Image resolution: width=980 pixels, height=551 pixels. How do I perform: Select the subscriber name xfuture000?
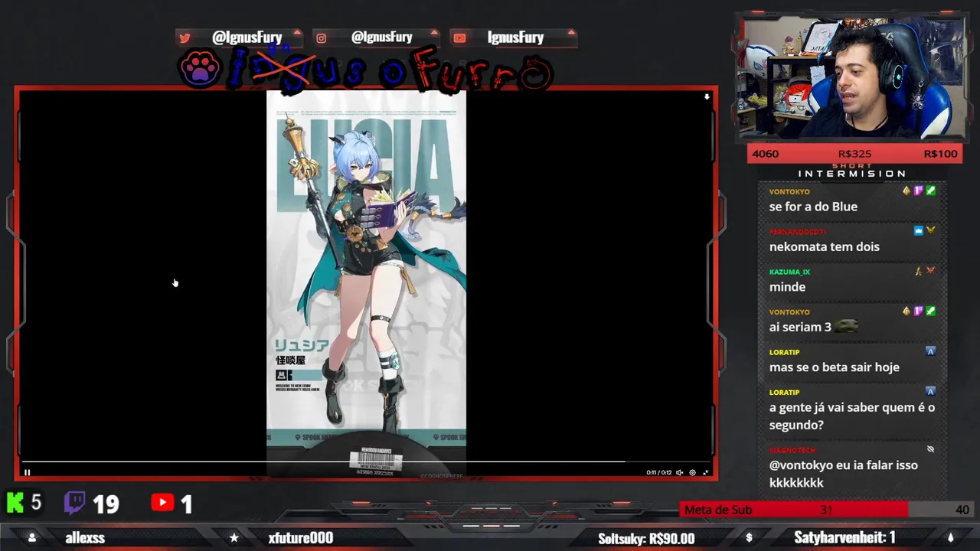coord(301,538)
